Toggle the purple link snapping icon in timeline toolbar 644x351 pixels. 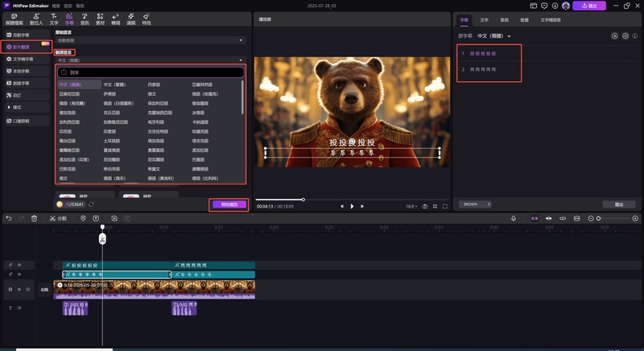535,218
